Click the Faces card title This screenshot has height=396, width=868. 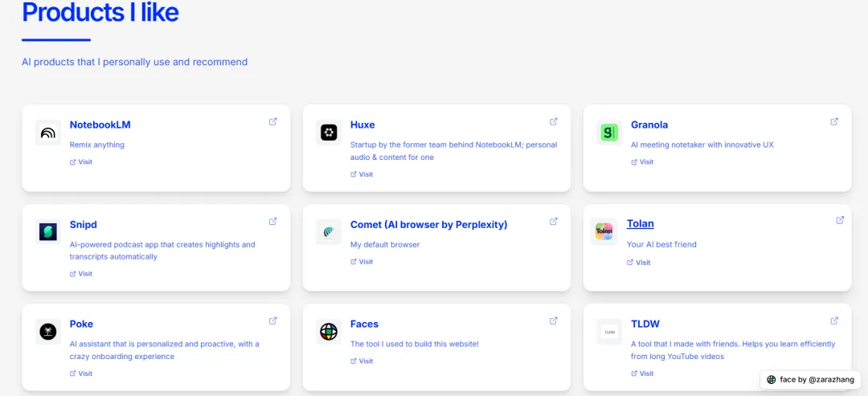click(364, 324)
